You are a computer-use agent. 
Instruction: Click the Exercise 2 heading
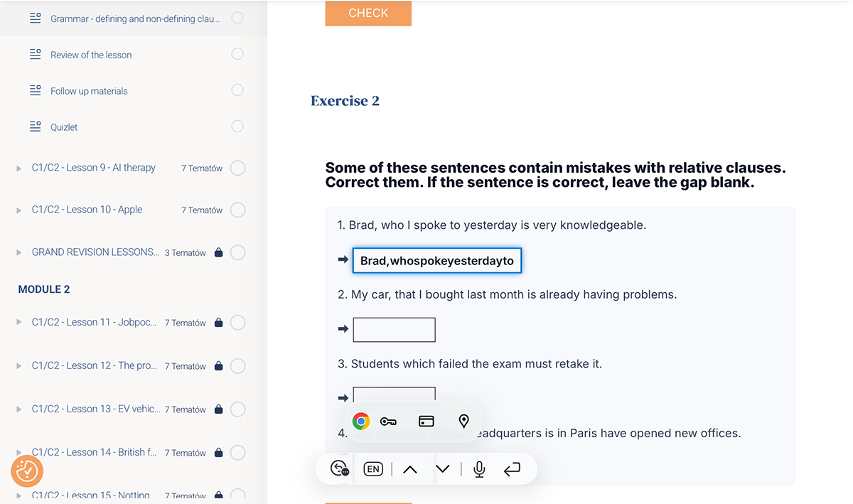[345, 101]
